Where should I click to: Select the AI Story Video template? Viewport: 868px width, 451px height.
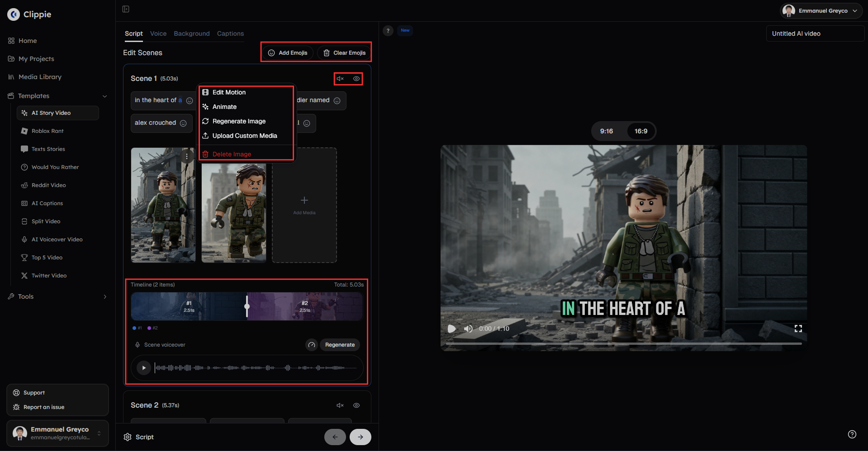click(x=57, y=113)
